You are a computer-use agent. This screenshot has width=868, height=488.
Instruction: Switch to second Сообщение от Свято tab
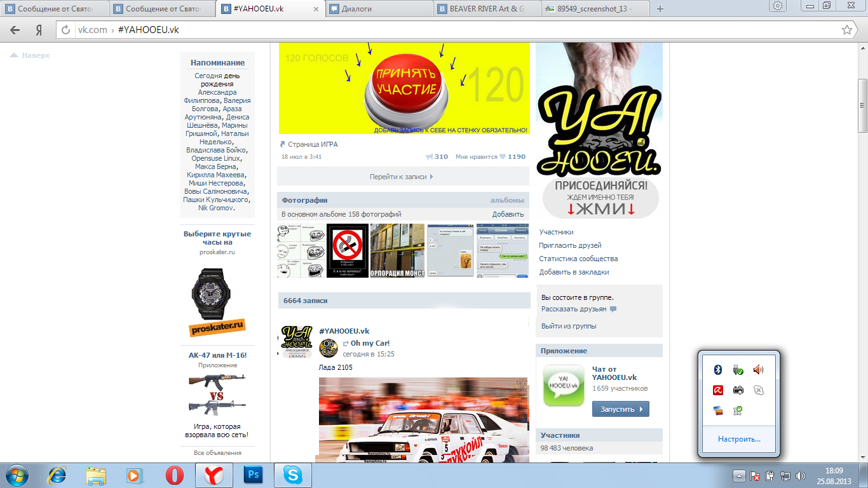(x=164, y=9)
